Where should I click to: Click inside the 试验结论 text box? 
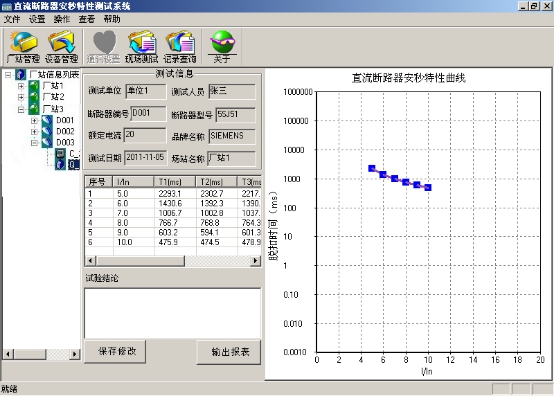[172, 313]
